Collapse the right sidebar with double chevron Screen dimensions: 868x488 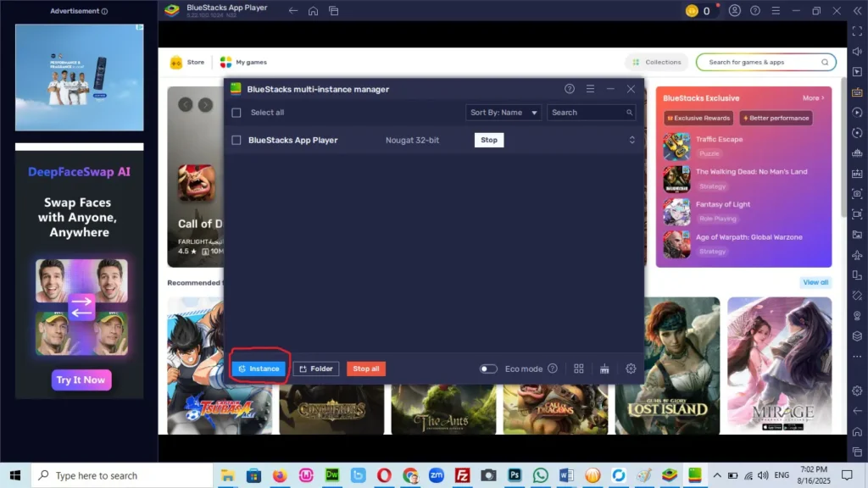tap(856, 11)
